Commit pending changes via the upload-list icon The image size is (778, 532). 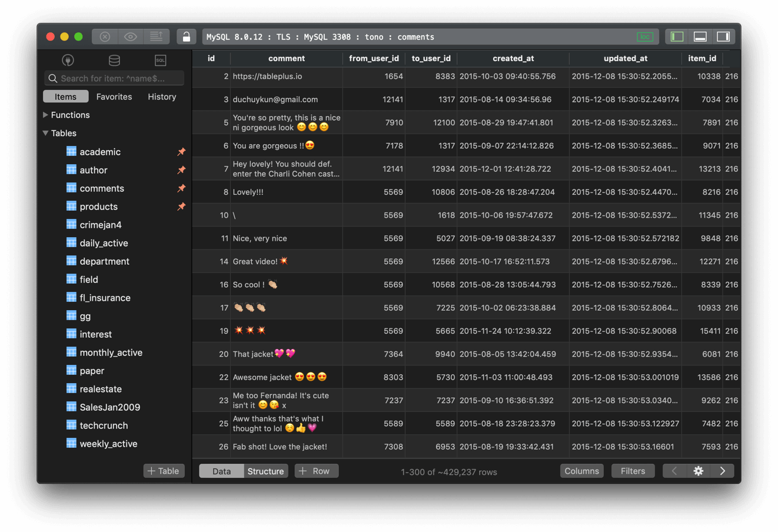157,36
